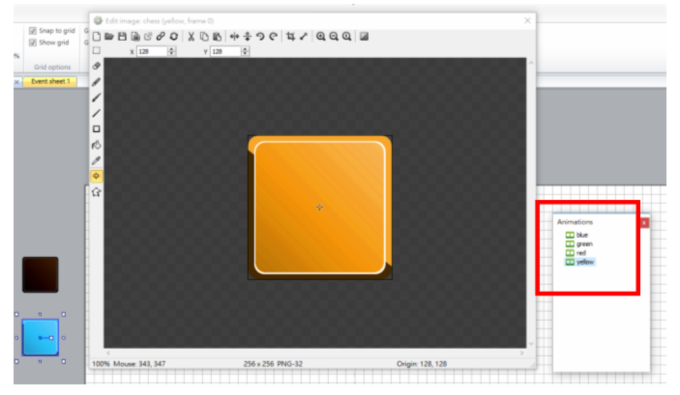The height and width of the screenshot is (395, 680).
Task: Click the orange chess image on canvas
Action: point(320,207)
